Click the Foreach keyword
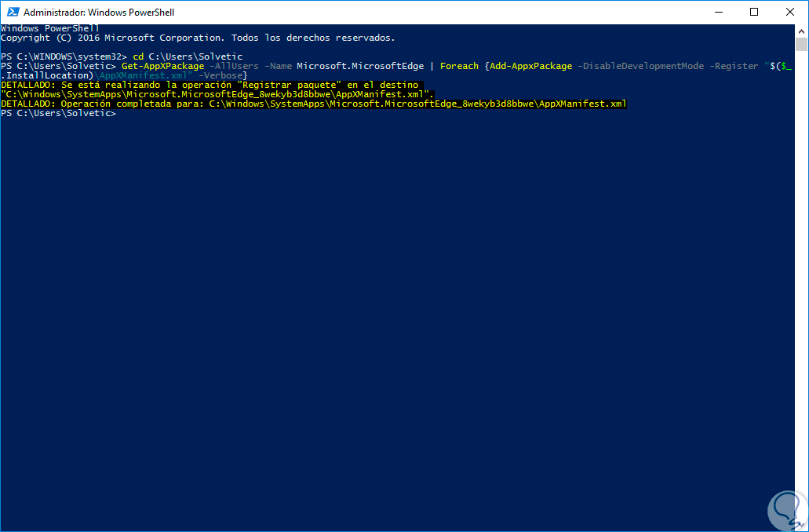The width and height of the screenshot is (809, 532). 459,66
